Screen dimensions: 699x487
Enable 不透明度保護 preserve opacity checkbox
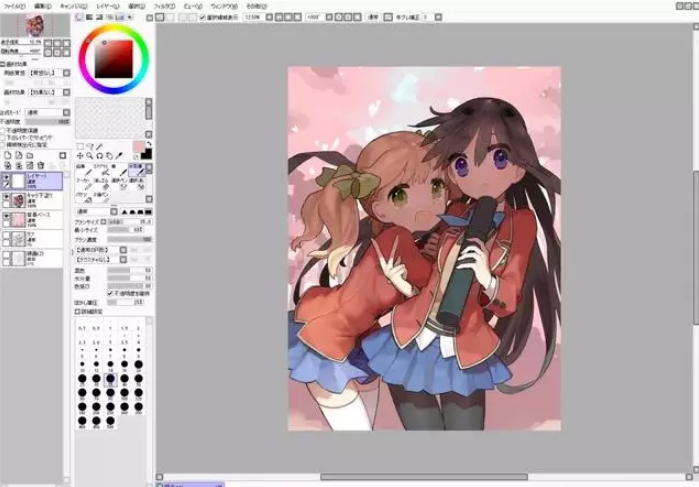[3, 130]
